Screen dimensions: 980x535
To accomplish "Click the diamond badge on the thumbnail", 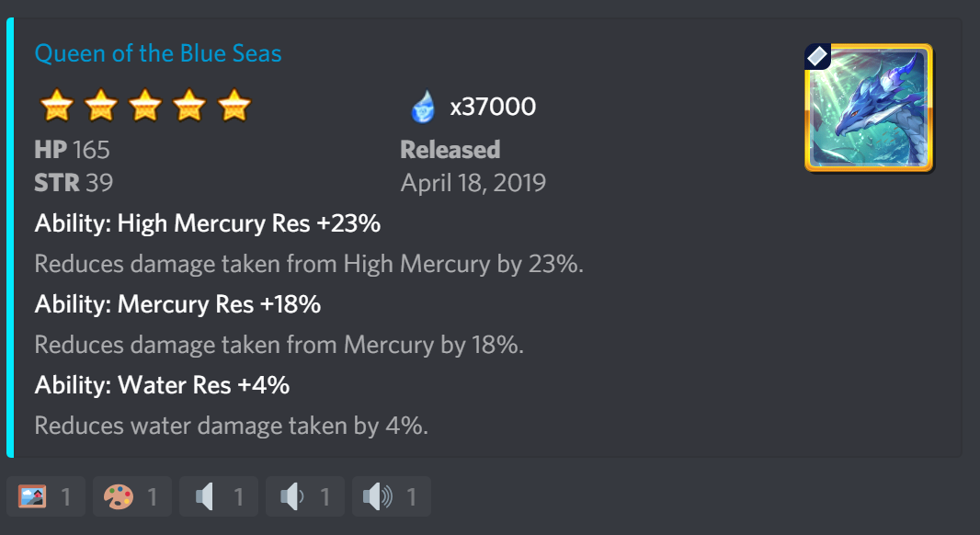I will pyautogui.click(x=817, y=57).
